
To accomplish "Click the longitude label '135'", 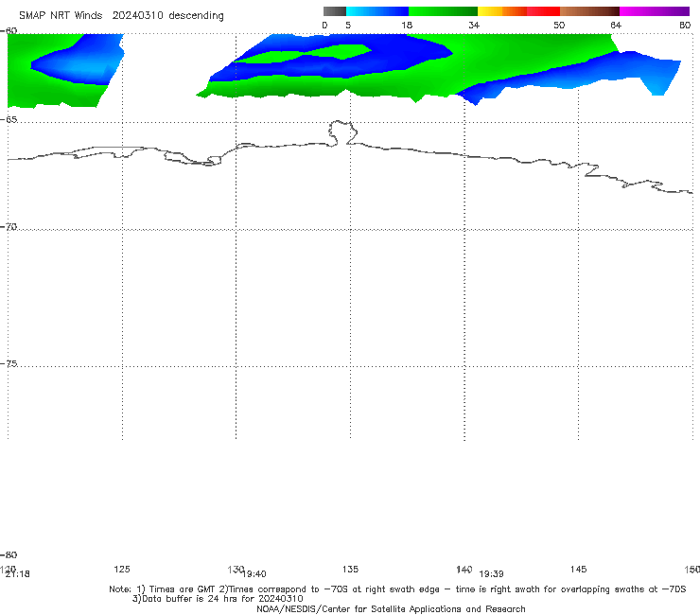I will (350, 569).
